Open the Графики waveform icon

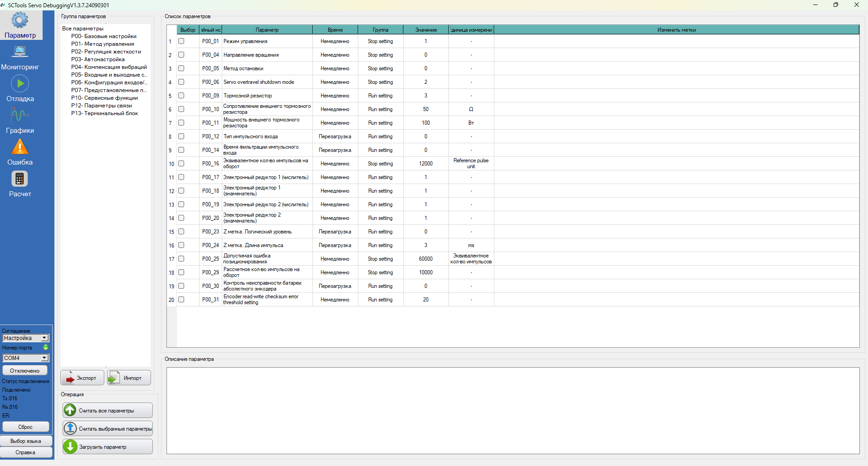(20, 115)
